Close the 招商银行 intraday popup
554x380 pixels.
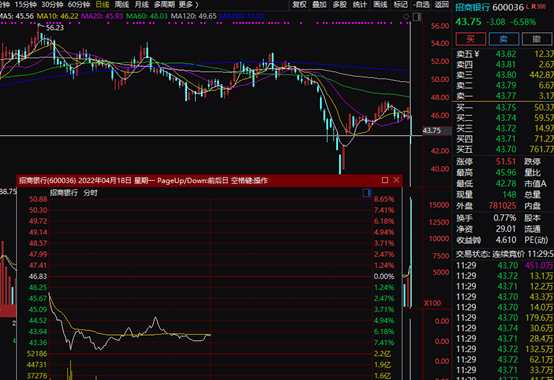(396, 180)
